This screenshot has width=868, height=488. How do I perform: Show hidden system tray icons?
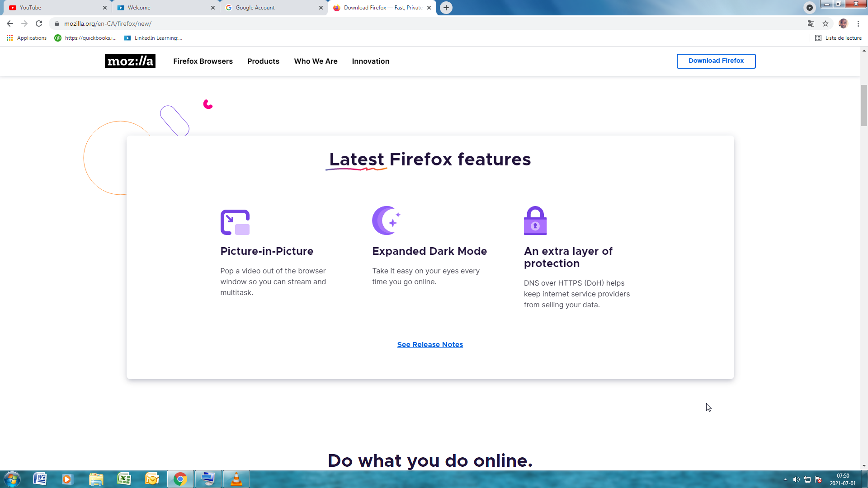785,479
